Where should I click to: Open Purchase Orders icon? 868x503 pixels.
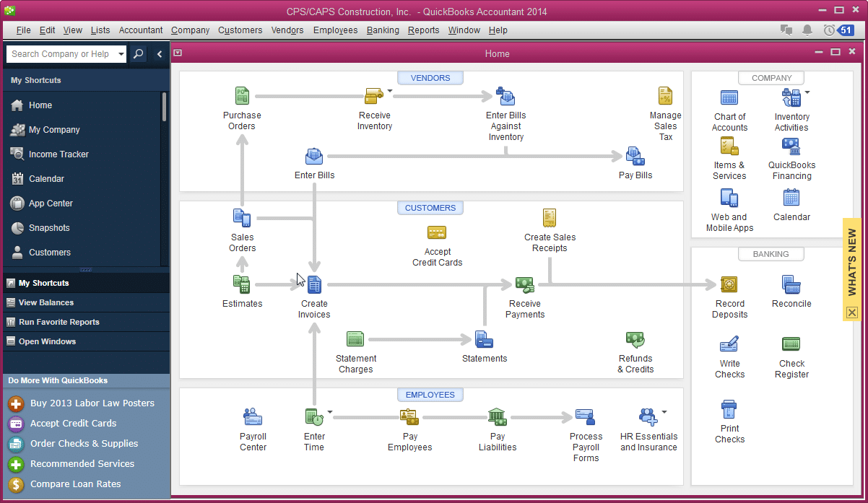pos(242,96)
